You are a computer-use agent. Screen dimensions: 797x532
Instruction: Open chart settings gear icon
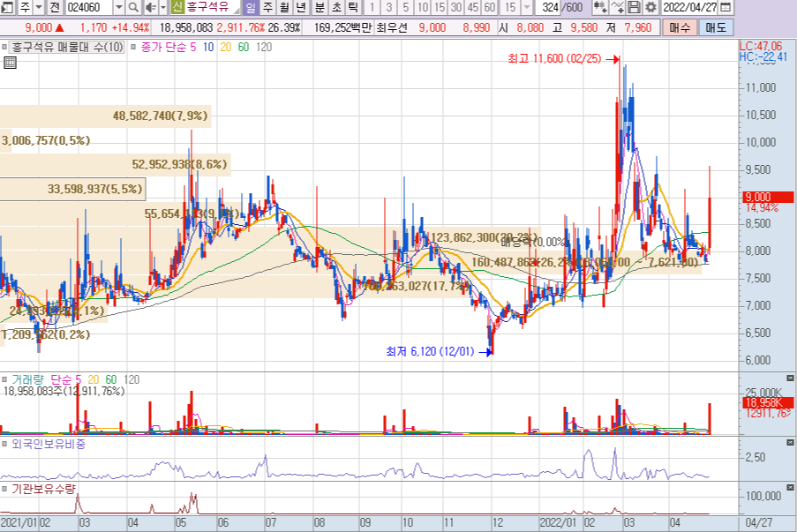650,7
